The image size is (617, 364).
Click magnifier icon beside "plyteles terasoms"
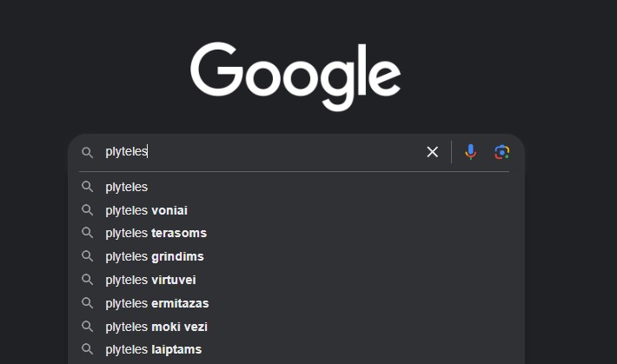[87, 233]
